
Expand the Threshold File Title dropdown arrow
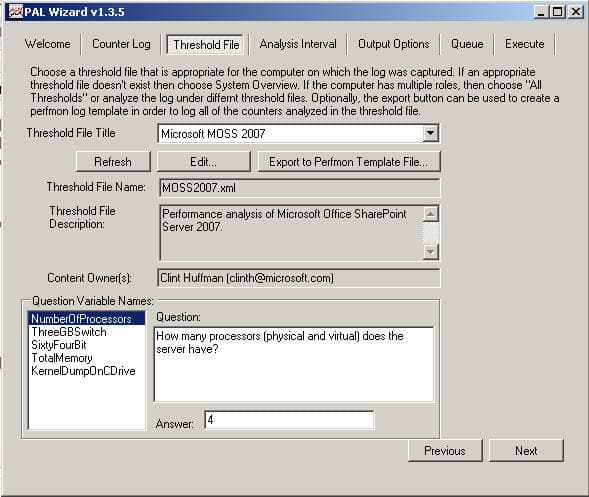click(430, 133)
